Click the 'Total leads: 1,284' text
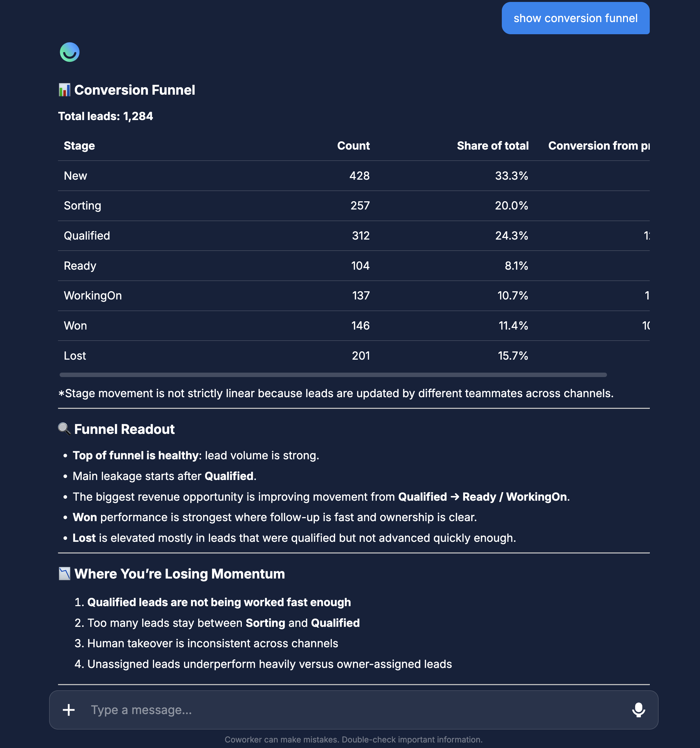The width and height of the screenshot is (700, 748). [x=105, y=116]
